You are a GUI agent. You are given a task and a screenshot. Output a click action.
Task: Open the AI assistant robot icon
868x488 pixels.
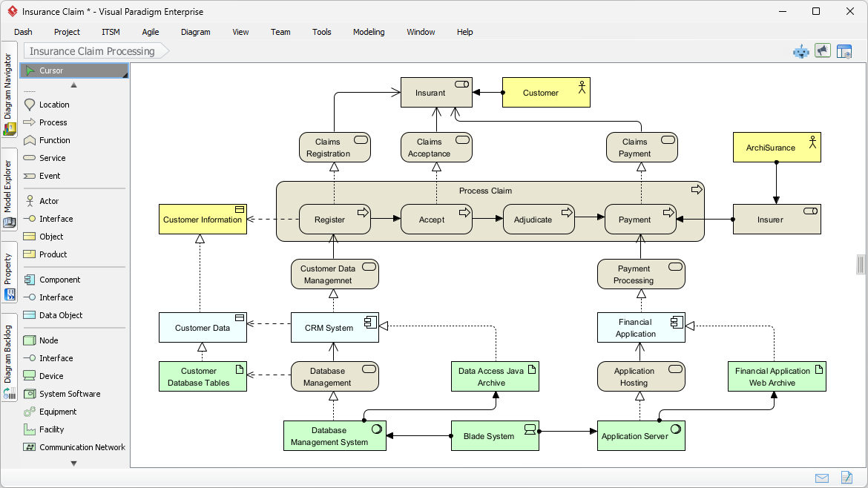[801, 51]
